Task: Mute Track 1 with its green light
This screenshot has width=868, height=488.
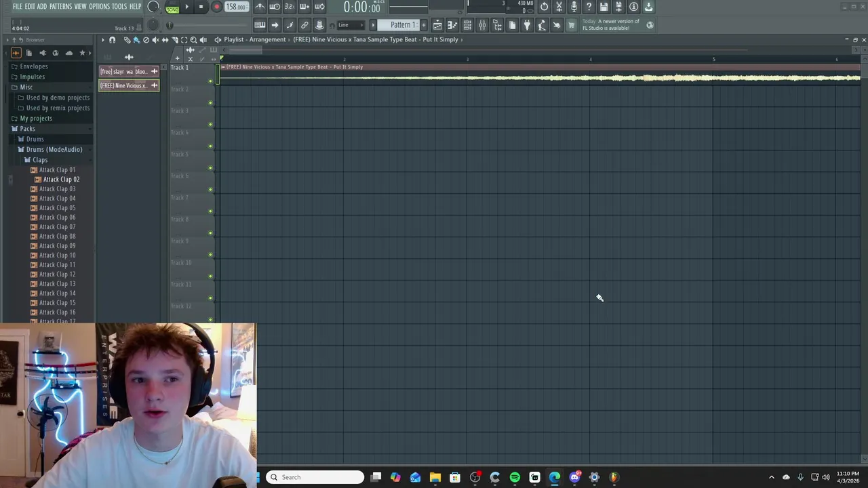Action: [210, 81]
